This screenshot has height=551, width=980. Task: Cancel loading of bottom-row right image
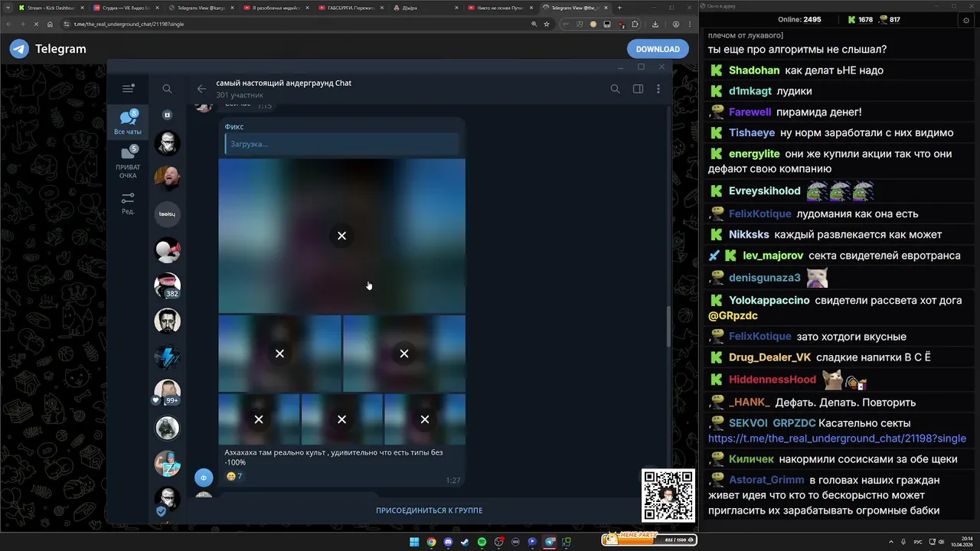425,419
